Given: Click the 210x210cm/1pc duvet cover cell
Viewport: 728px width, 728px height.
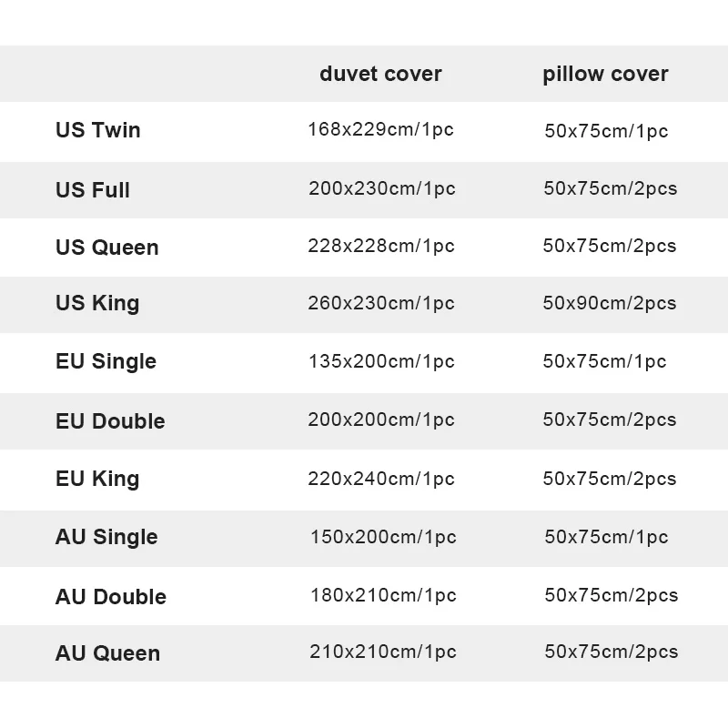Looking at the screenshot, I should coord(383,652).
